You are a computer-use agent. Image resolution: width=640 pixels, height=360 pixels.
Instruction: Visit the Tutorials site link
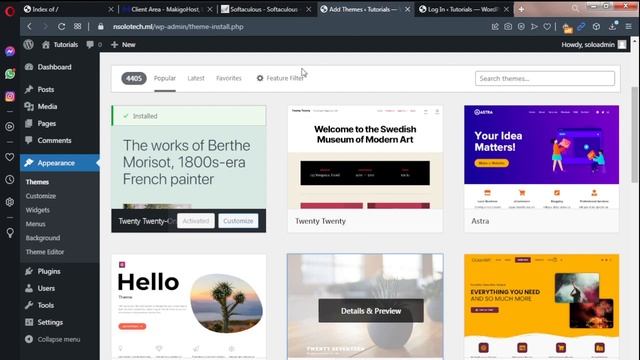(x=60, y=44)
